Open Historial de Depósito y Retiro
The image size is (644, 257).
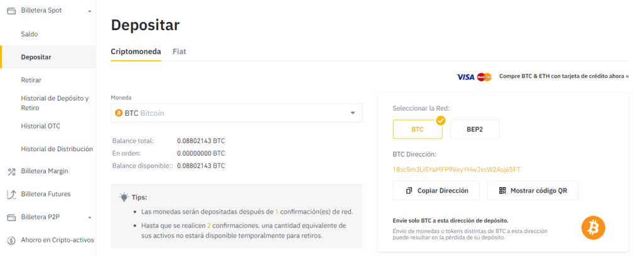pos(55,103)
